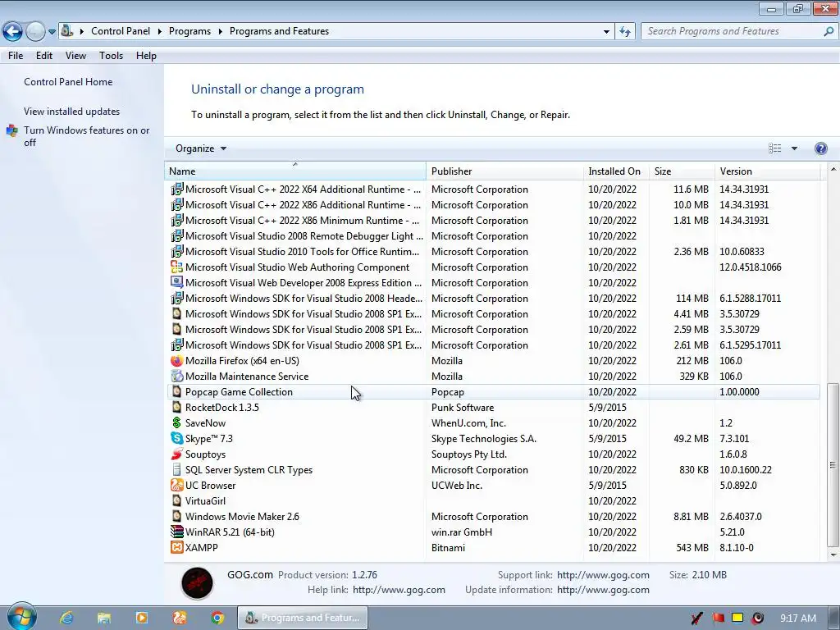Sort by the Publisher column header
Screen dimensions: 840x630
[x=504, y=171]
